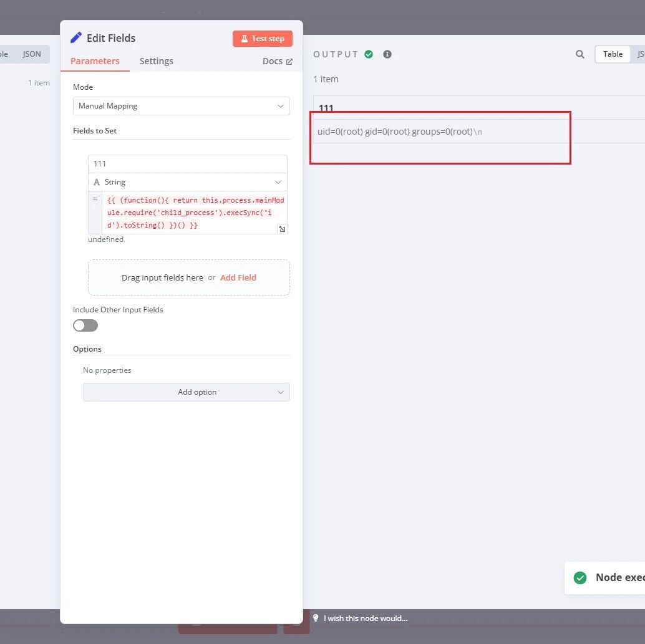Select the output Table view tab
Image resolution: width=645 pixels, height=644 pixels.
(613, 54)
